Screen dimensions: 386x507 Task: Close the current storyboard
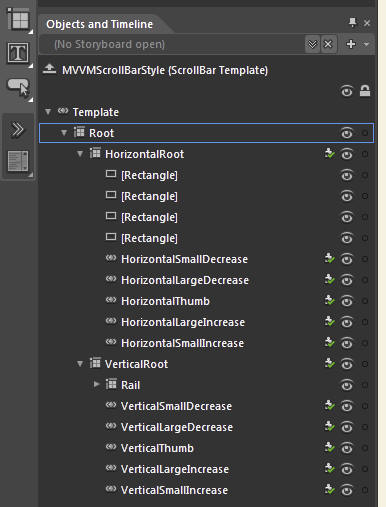(x=328, y=44)
